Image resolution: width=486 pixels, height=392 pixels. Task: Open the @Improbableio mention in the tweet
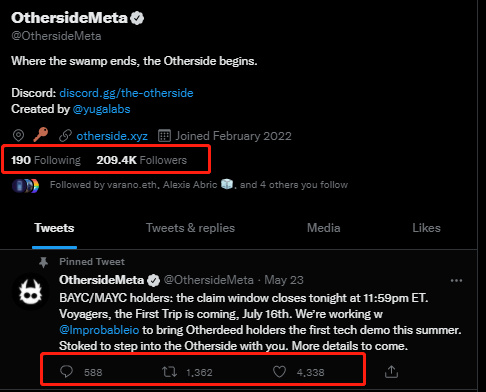click(x=99, y=330)
